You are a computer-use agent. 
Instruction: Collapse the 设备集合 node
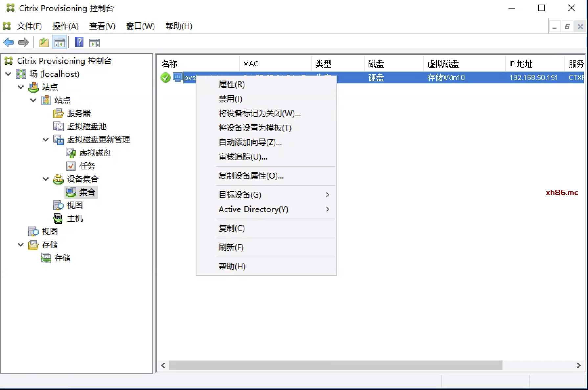tap(46, 179)
